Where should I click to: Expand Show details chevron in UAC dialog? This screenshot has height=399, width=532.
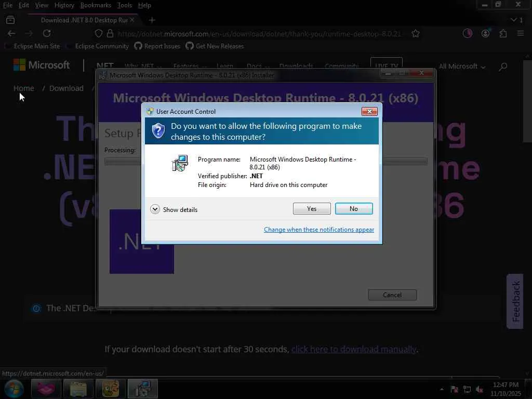point(155,209)
